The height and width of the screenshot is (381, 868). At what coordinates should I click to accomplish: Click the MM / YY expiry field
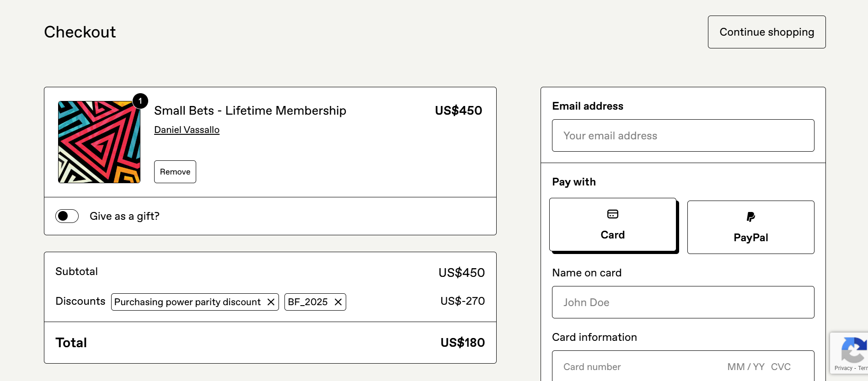click(746, 367)
